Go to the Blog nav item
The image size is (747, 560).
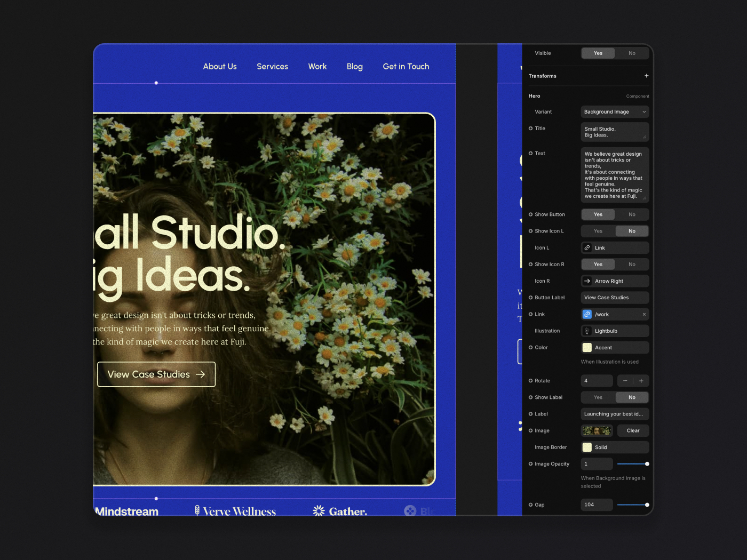coord(354,67)
